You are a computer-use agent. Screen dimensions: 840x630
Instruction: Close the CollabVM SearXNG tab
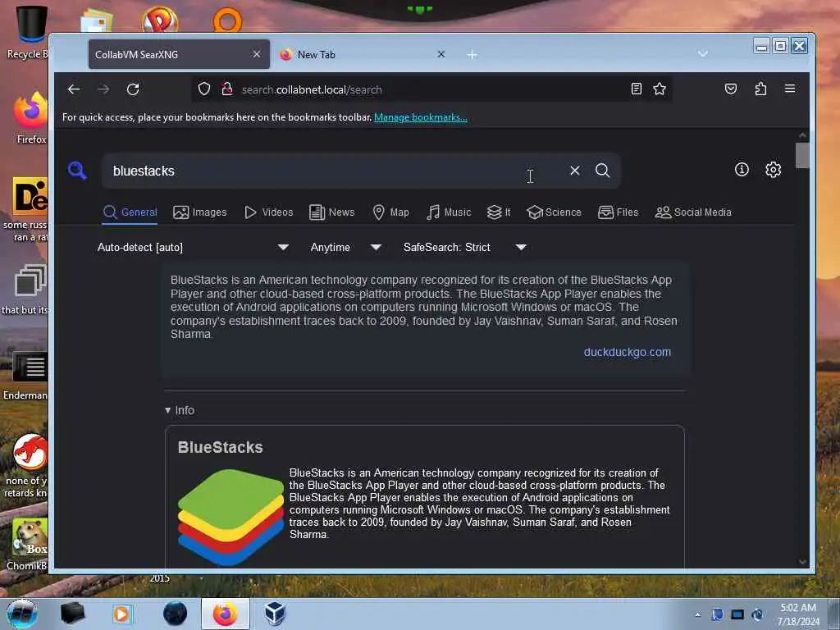coord(257,54)
